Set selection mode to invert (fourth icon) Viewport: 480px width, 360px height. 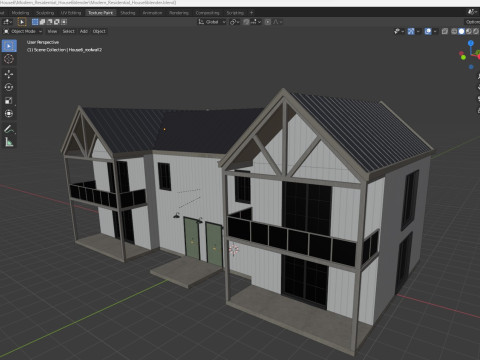[x=57, y=22]
